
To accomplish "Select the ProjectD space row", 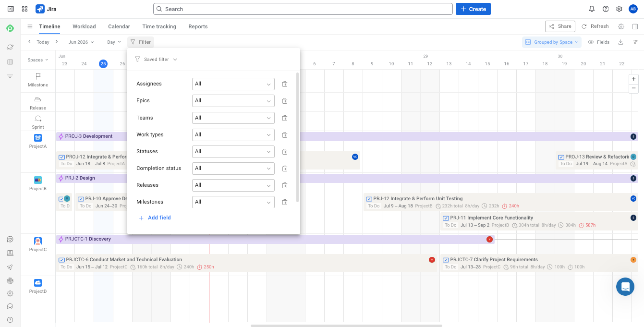I will pyautogui.click(x=38, y=287).
